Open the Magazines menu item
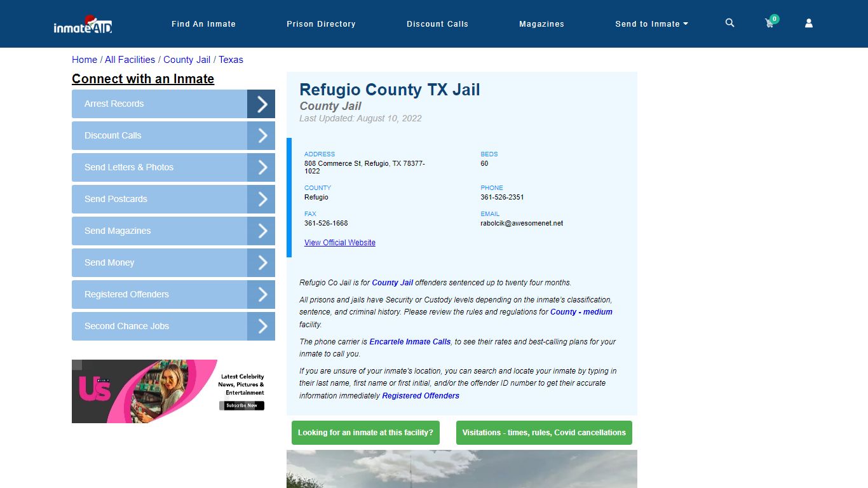 tap(541, 24)
